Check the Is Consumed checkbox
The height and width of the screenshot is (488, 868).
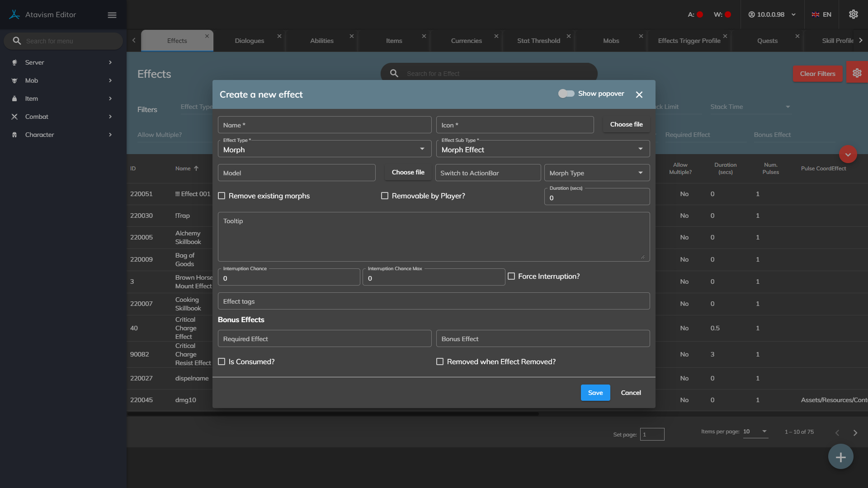tap(222, 361)
